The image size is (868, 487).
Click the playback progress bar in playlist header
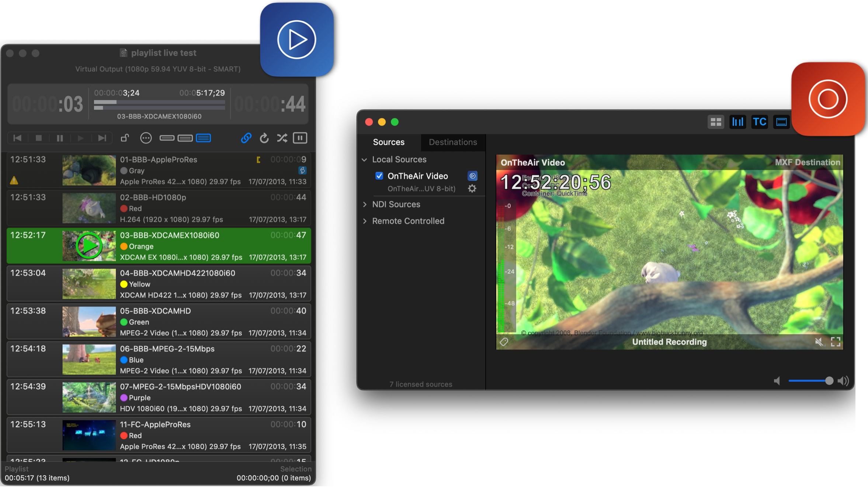tap(159, 102)
